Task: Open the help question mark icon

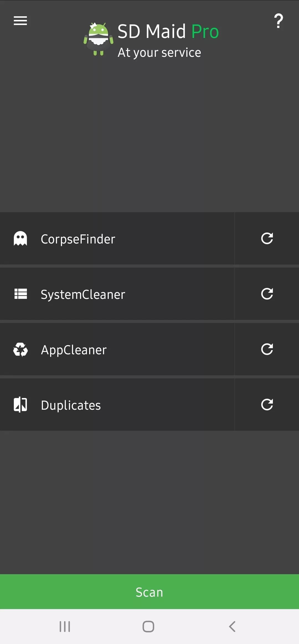Action: 279,21
